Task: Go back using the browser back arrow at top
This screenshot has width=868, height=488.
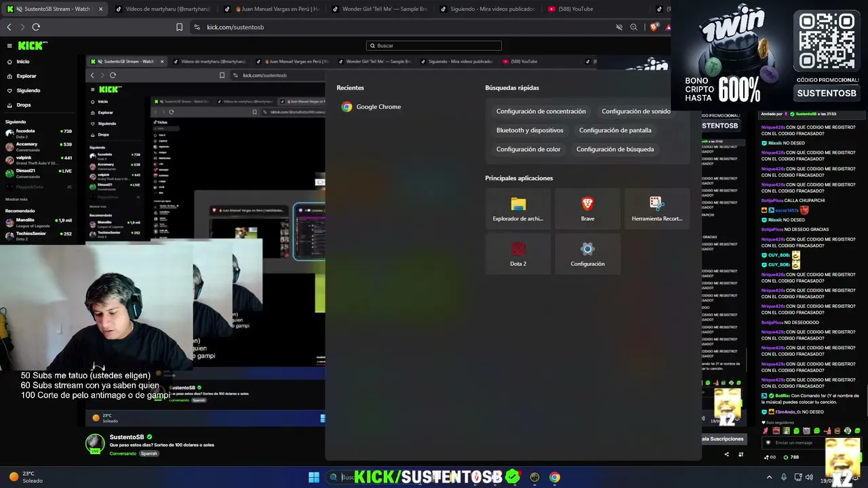Action: pyautogui.click(x=9, y=27)
